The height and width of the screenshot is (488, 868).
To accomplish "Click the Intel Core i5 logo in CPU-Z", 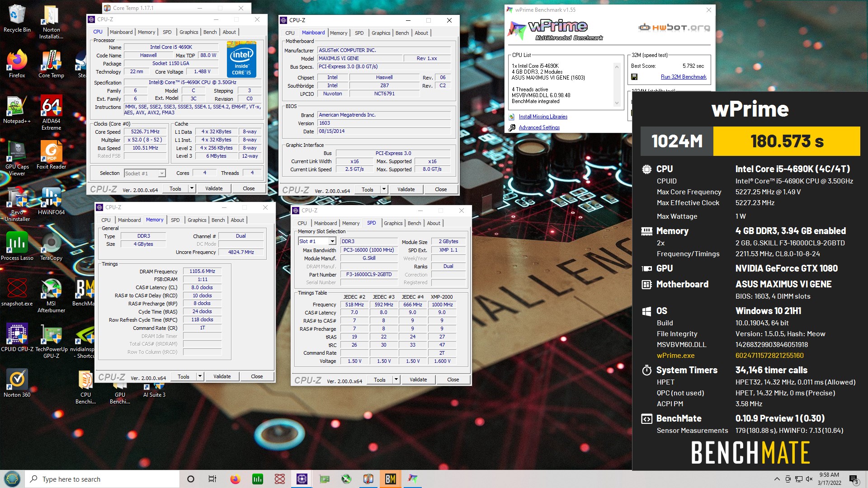I will click(241, 60).
